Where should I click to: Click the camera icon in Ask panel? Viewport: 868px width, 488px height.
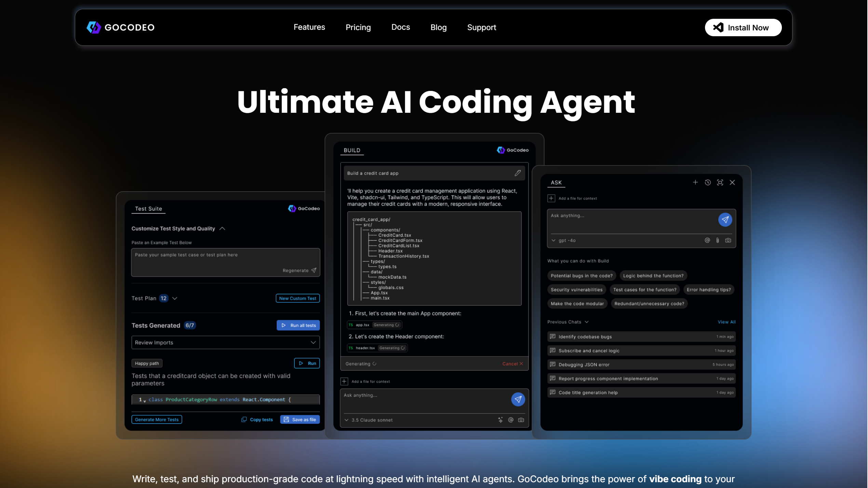[x=728, y=241]
